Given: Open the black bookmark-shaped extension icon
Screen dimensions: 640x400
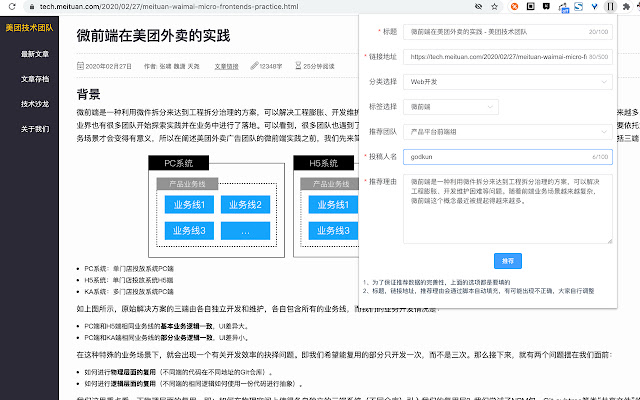Looking at the screenshot, I should (x=546, y=7).
